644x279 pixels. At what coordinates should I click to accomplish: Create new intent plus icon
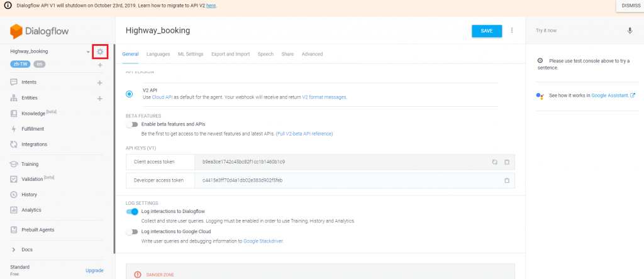pyautogui.click(x=99, y=82)
